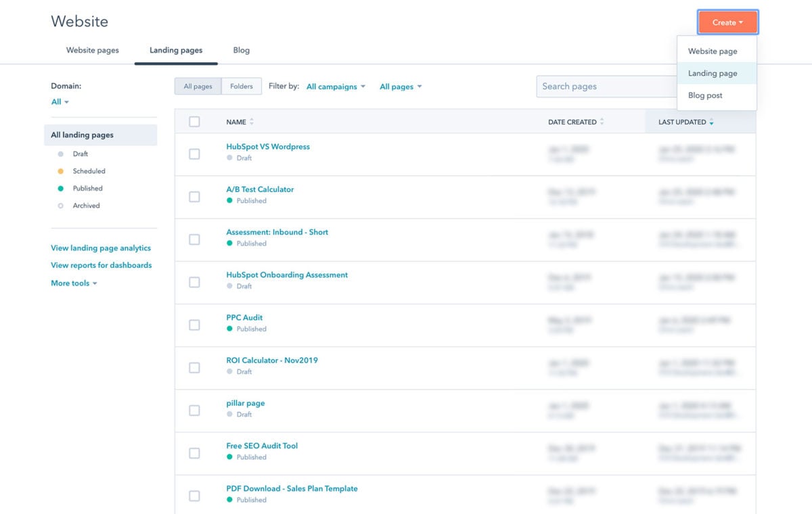Open the pillar page link

(245, 403)
